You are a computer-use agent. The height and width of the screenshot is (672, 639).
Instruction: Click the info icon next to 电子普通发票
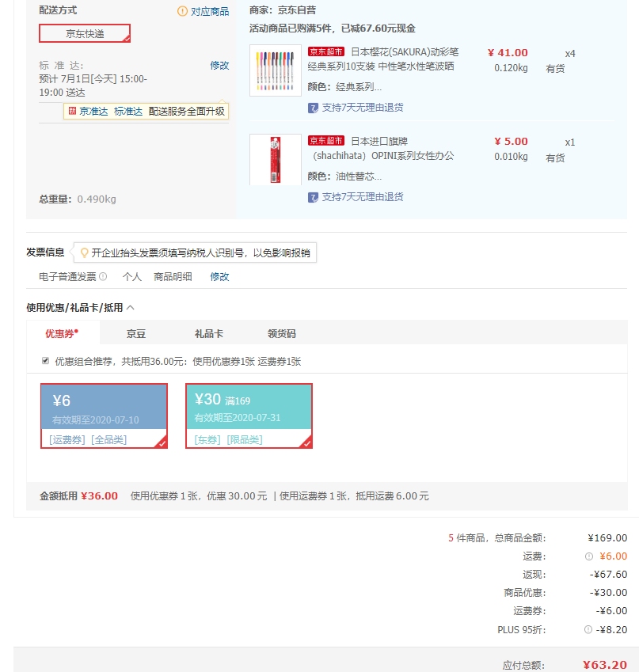pos(103,276)
